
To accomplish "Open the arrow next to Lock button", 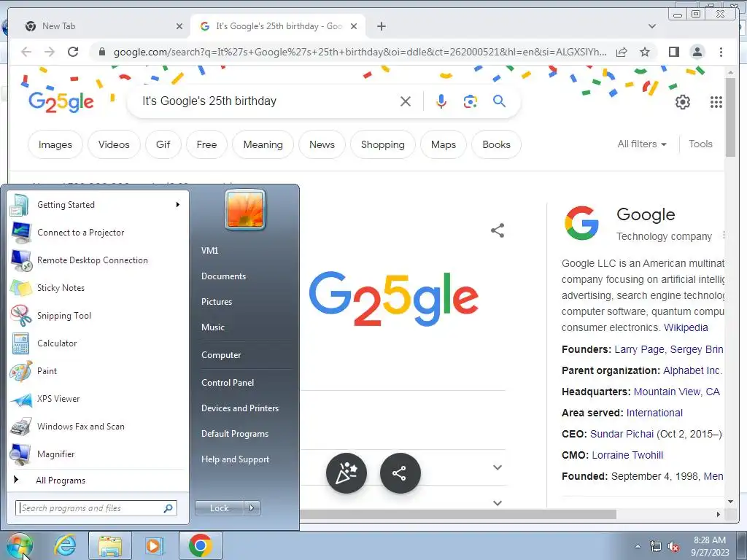I will point(252,508).
